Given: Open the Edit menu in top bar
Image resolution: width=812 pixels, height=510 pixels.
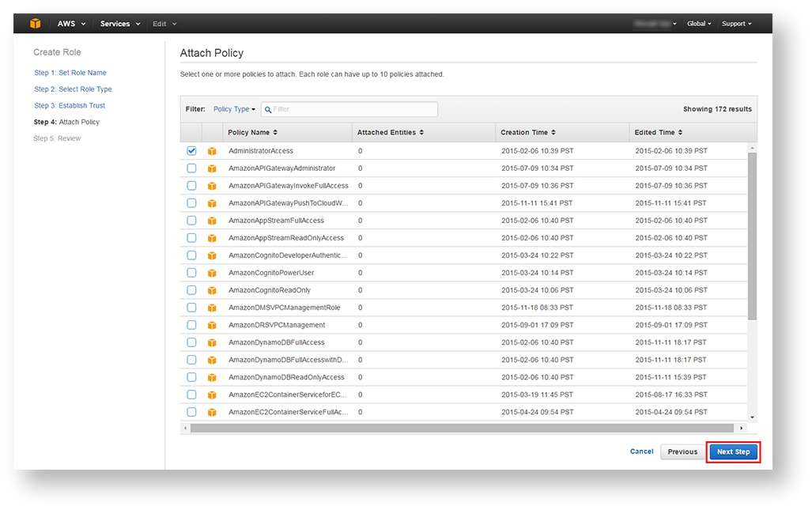Looking at the screenshot, I should click(x=164, y=24).
